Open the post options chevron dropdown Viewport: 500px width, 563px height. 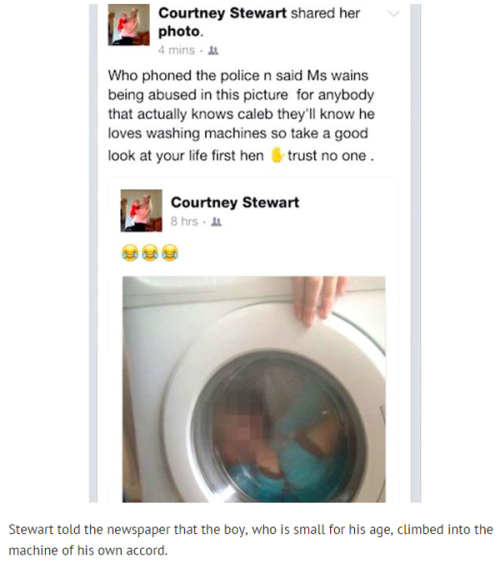tap(393, 14)
